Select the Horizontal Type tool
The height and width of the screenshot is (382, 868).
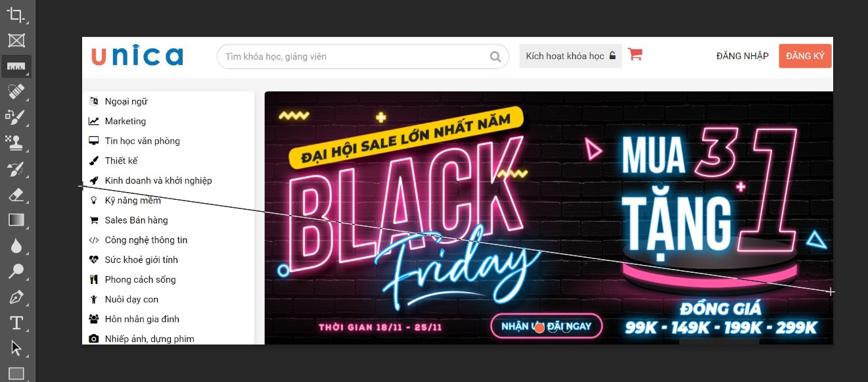[16, 323]
